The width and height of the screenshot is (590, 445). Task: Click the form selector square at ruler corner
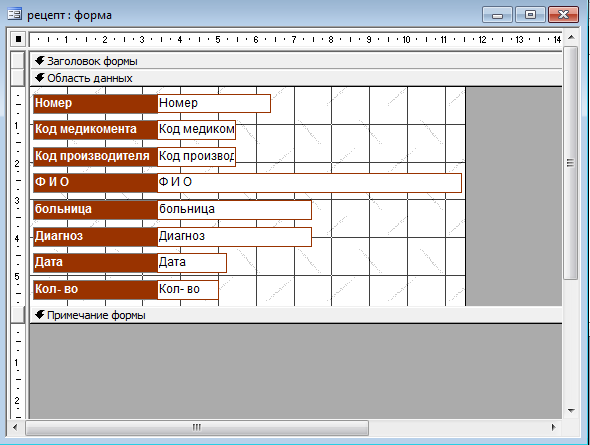(x=18, y=39)
